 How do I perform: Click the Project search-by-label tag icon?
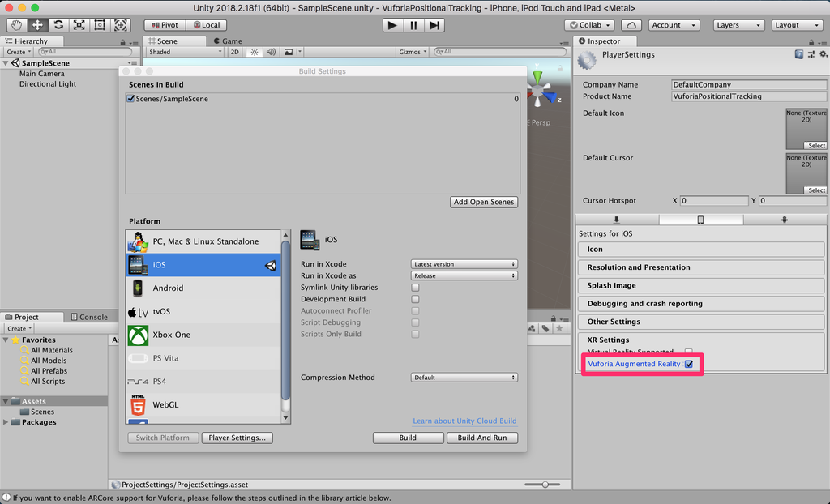pyautogui.click(x=545, y=328)
